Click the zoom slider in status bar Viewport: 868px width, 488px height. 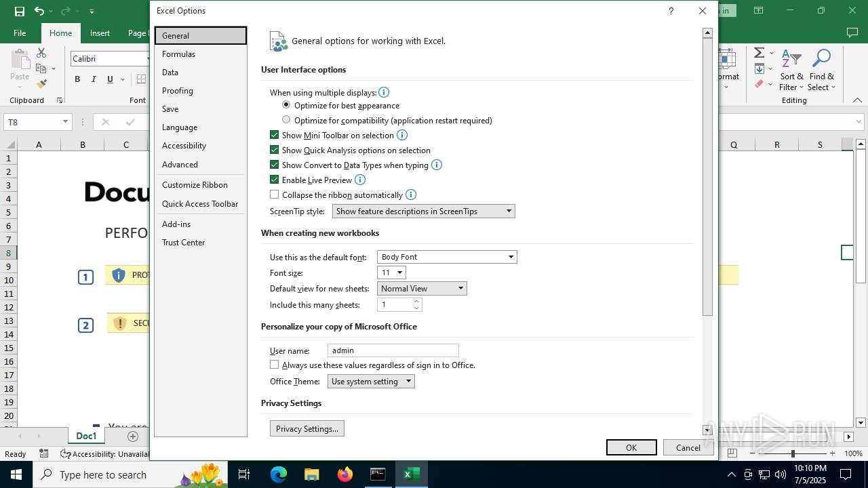point(792,453)
